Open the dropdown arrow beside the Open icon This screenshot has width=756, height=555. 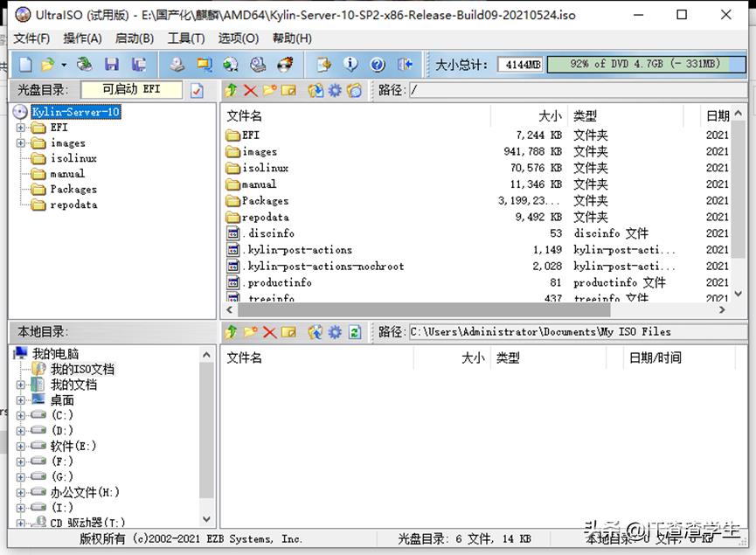64,65
